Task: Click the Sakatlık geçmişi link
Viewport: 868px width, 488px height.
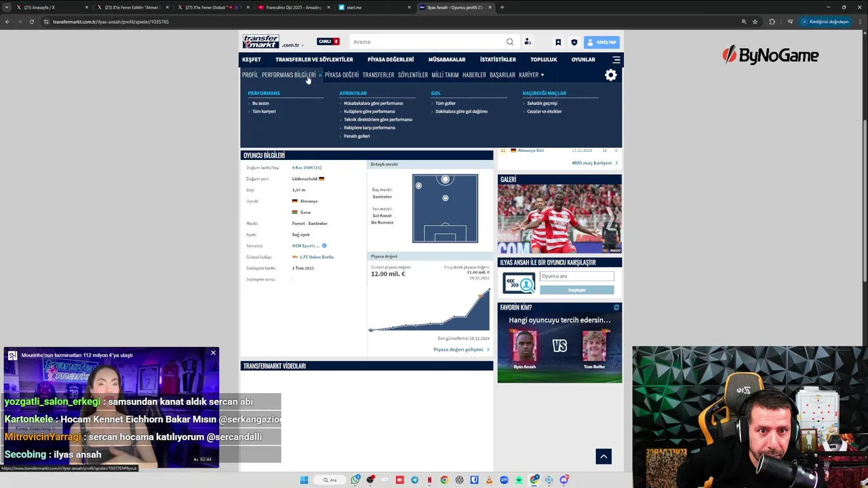Action: (x=542, y=103)
